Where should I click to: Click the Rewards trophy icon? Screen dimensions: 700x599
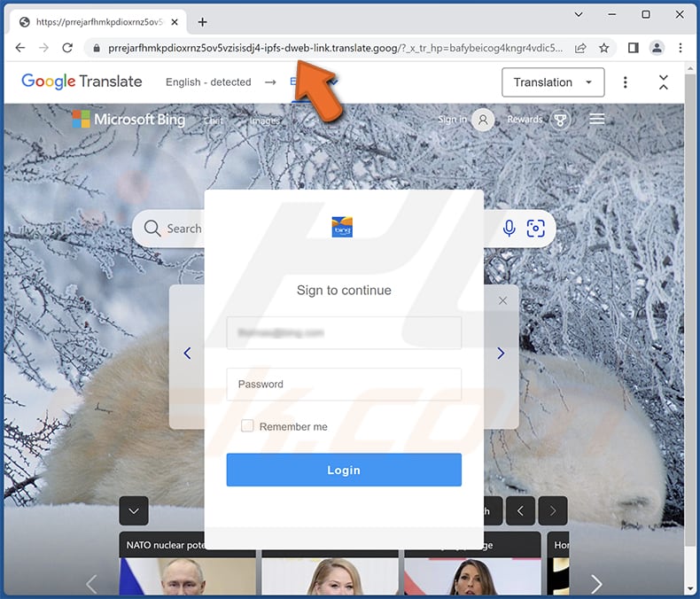coord(560,120)
